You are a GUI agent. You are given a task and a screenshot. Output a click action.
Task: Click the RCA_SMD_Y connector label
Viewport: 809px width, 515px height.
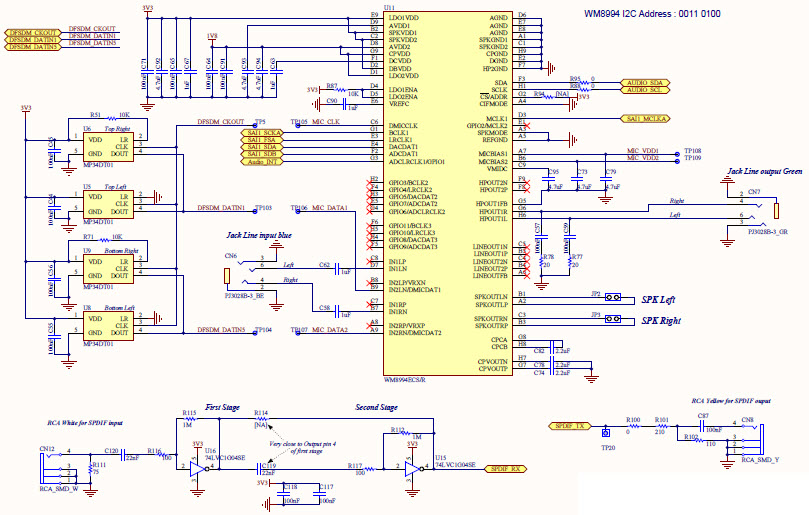pos(760,460)
